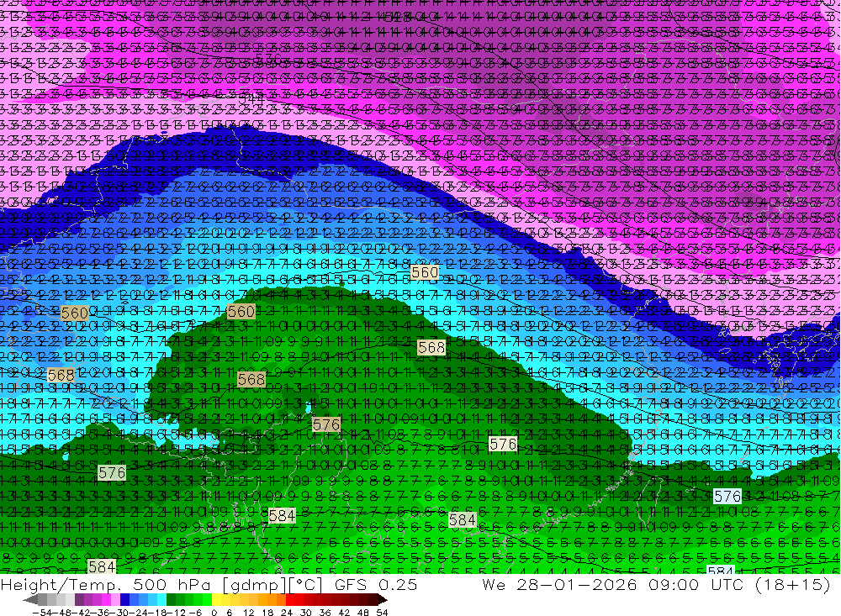Click the 54 scale label
The width and height of the screenshot is (841, 616).
(x=382, y=613)
